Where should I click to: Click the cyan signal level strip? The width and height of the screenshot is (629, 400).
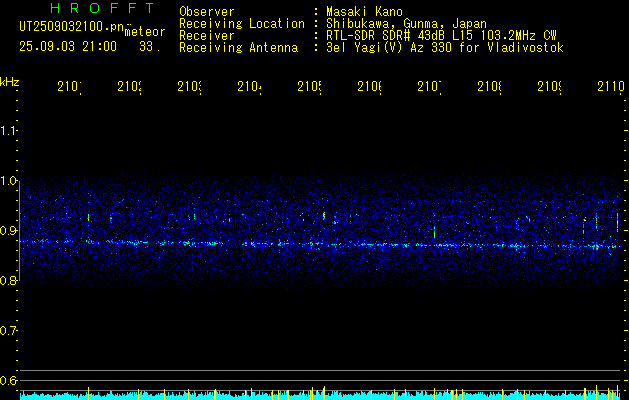tap(321, 396)
